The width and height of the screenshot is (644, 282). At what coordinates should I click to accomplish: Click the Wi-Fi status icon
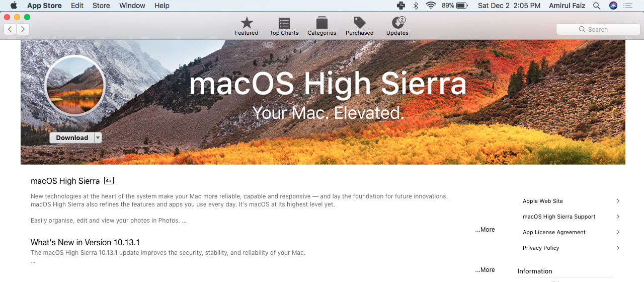[431, 6]
